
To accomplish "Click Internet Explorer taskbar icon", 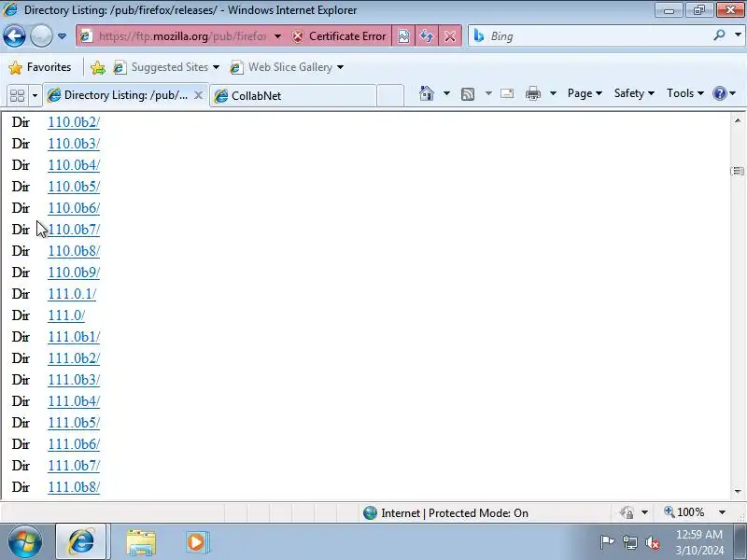I will pyautogui.click(x=81, y=542).
